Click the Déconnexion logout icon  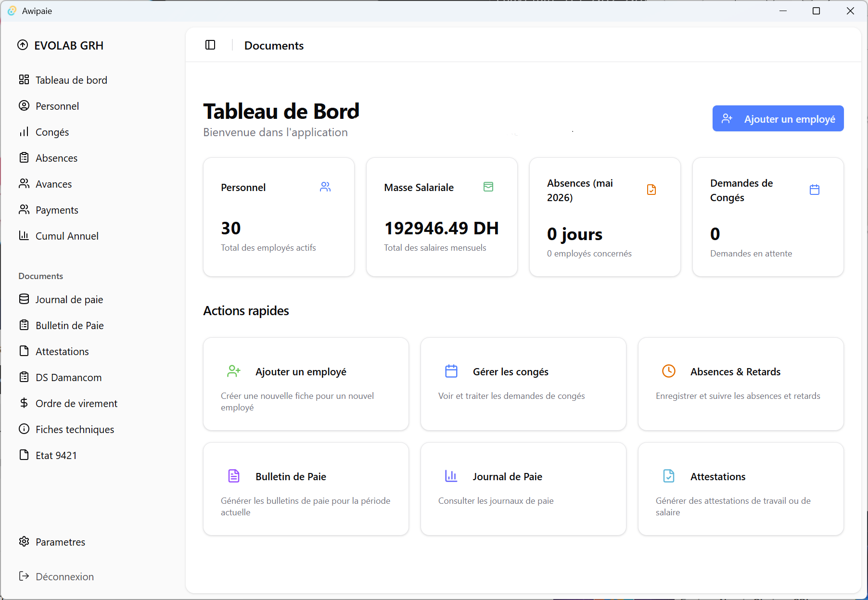point(24,576)
